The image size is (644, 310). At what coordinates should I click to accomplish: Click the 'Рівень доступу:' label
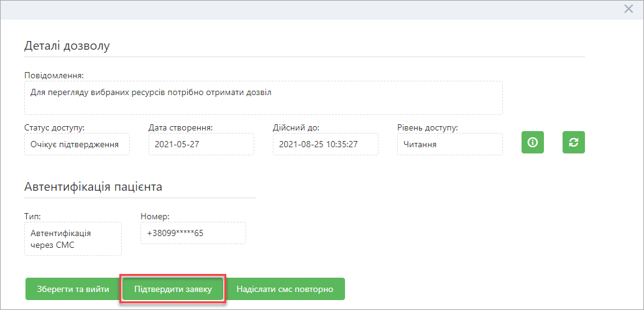pos(428,127)
